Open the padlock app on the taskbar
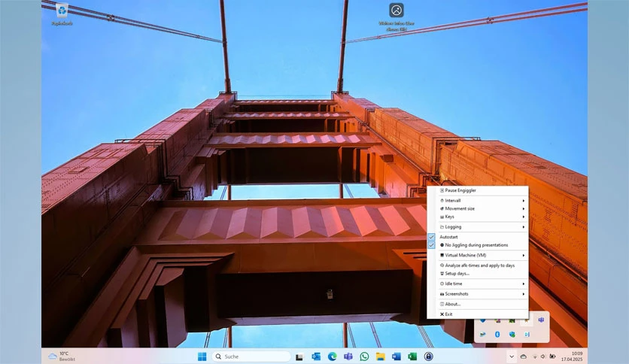This screenshot has width=629, height=364. point(428,356)
